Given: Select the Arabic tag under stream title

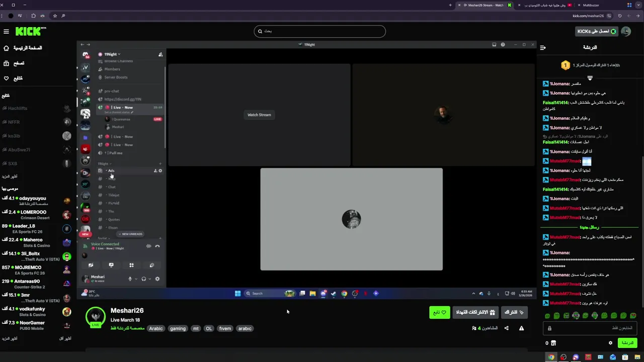Looking at the screenshot, I should [156, 329].
